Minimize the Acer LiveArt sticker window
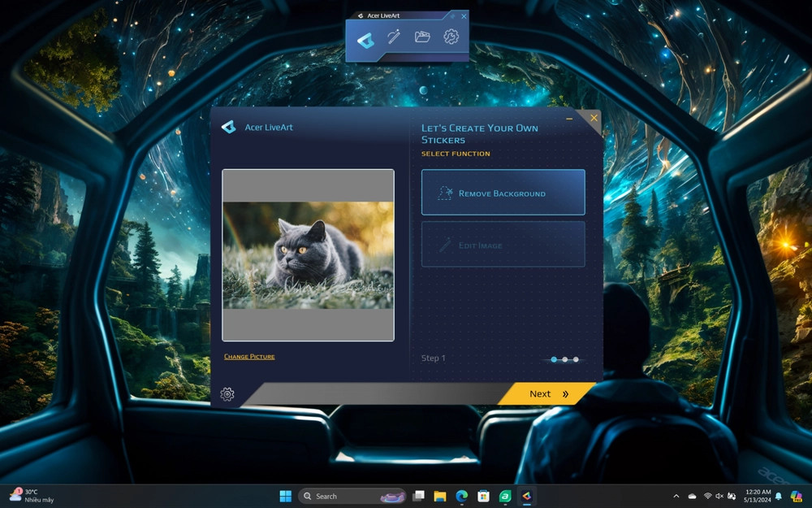 pyautogui.click(x=569, y=119)
